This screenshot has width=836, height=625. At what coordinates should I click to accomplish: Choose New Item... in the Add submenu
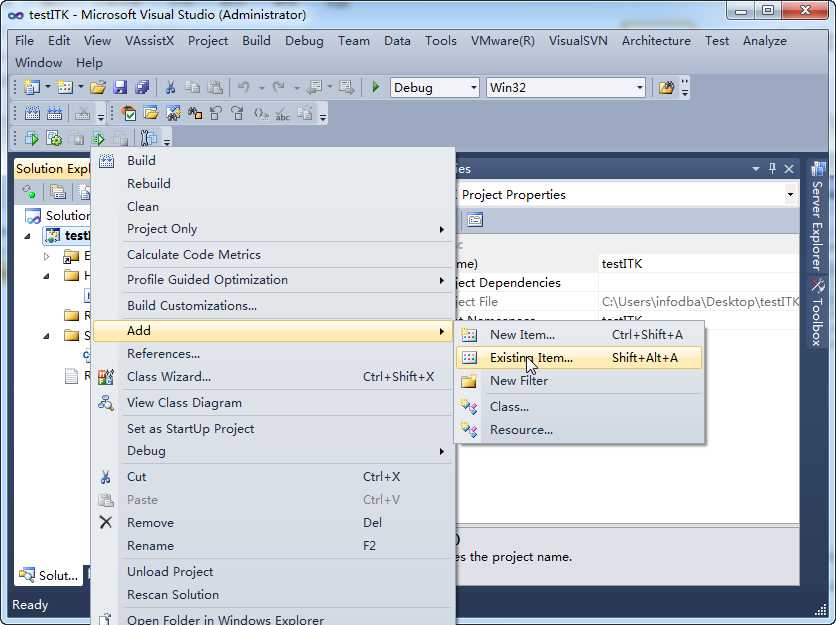point(579,334)
